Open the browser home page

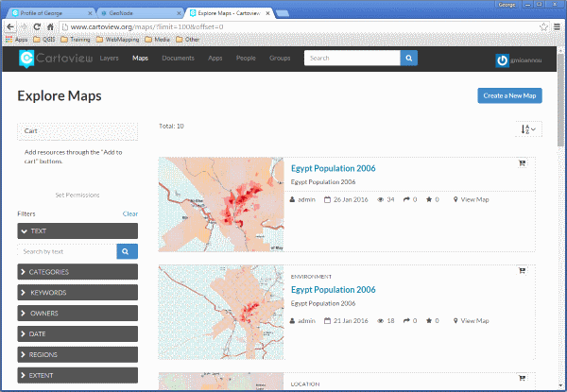coord(50,26)
